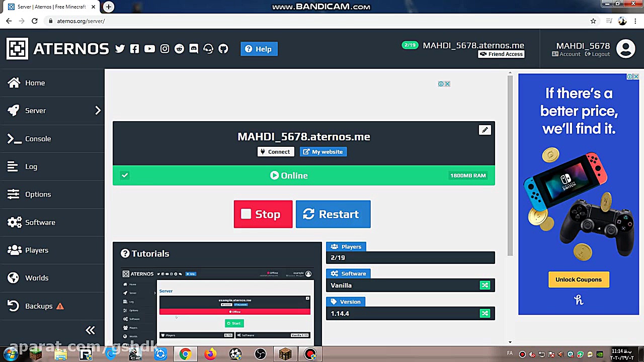Viewport: 644px width, 362px height.
Task: Click the Online status bar
Action: point(304,175)
